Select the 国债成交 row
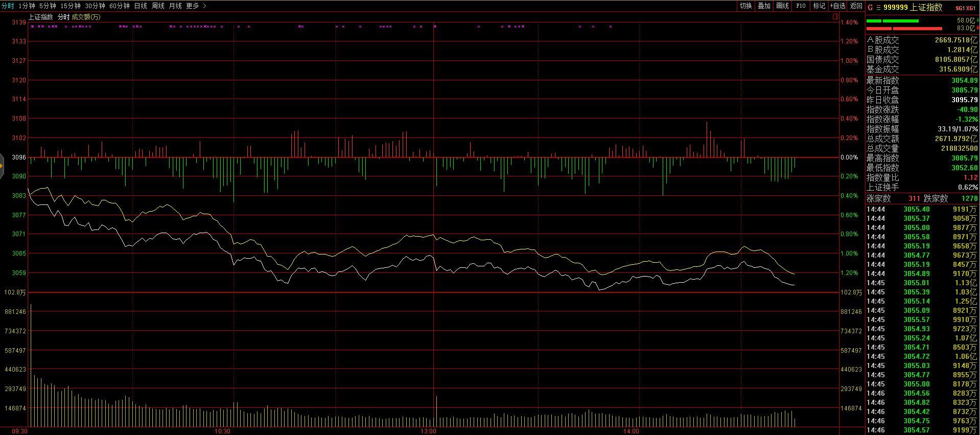This screenshot has width=980, height=435. point(922,59)
